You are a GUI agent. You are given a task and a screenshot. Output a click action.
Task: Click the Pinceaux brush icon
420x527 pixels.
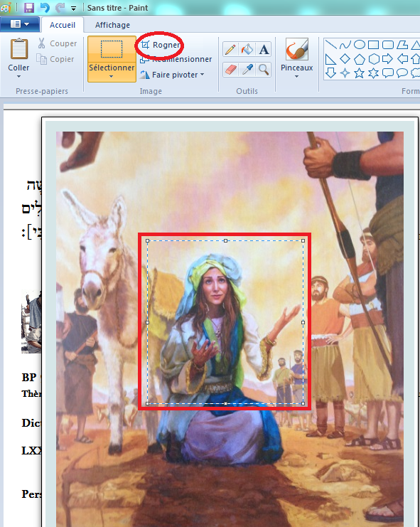[x=297, y=49]
